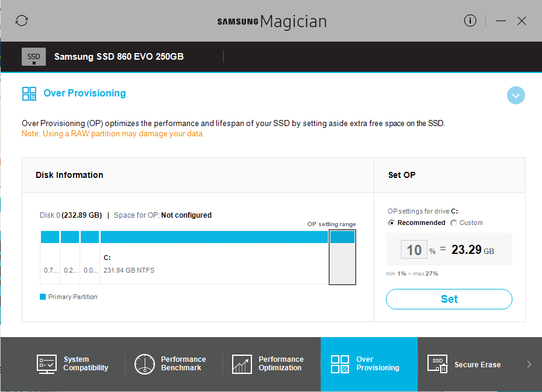The image size is (542, 392).
Task: Open Performance Benchmark tab
Action: tap(171, 364)
